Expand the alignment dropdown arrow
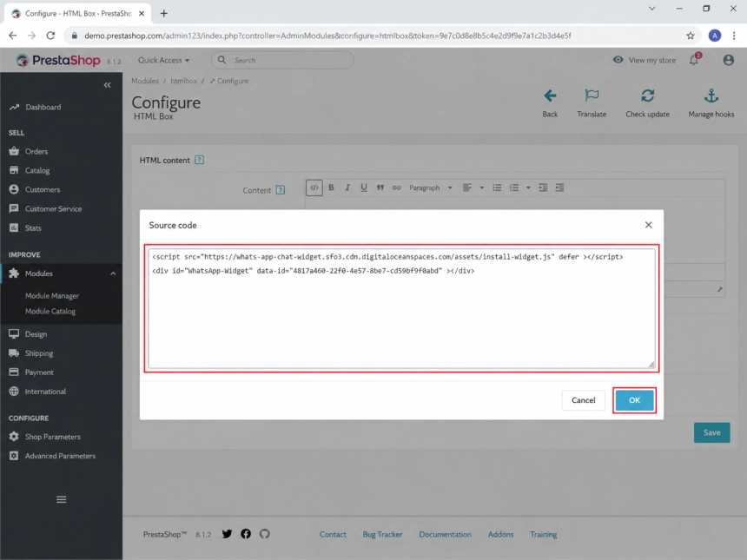747x560 pixels. (482, 188)
